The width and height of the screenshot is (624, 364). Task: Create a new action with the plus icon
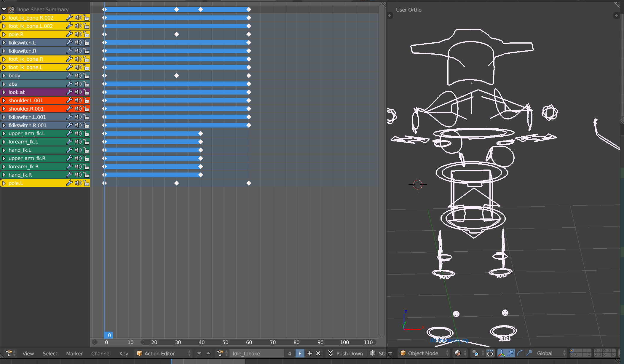[310, 353]
